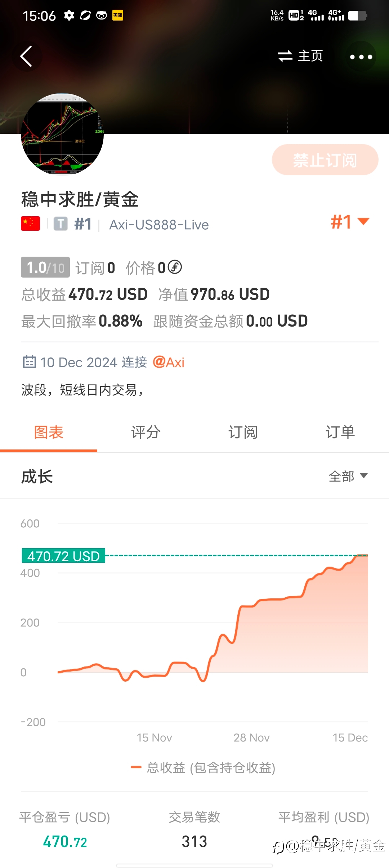Tap the 禁止订阅 button
This screenshot has width=389, height=868.
325,160
